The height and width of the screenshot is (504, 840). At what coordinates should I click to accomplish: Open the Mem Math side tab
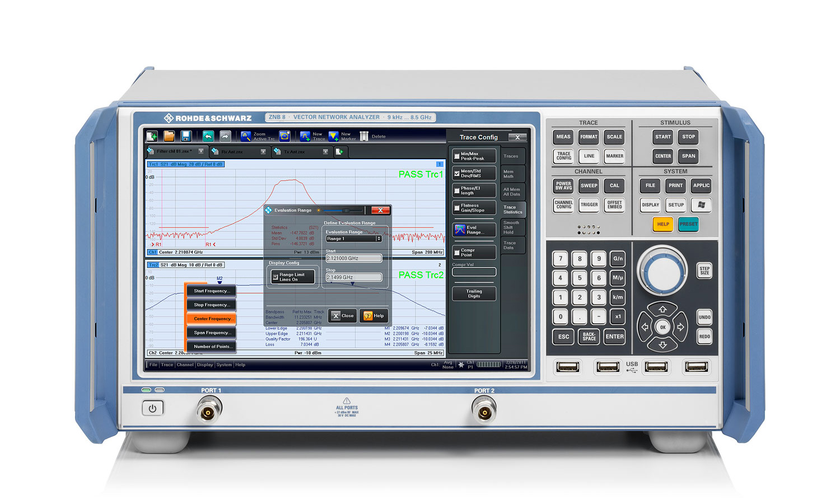512,174
